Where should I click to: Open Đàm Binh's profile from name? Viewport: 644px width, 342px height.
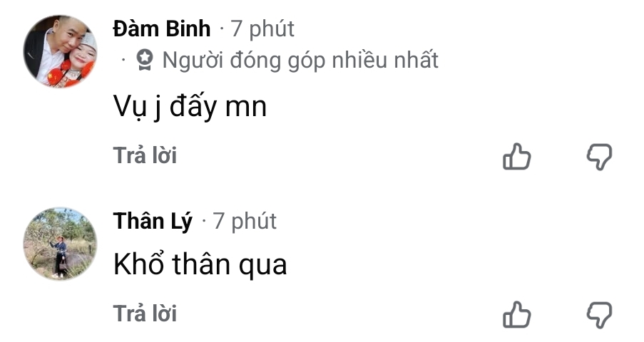pyautogui.click(x=162, y=28)
